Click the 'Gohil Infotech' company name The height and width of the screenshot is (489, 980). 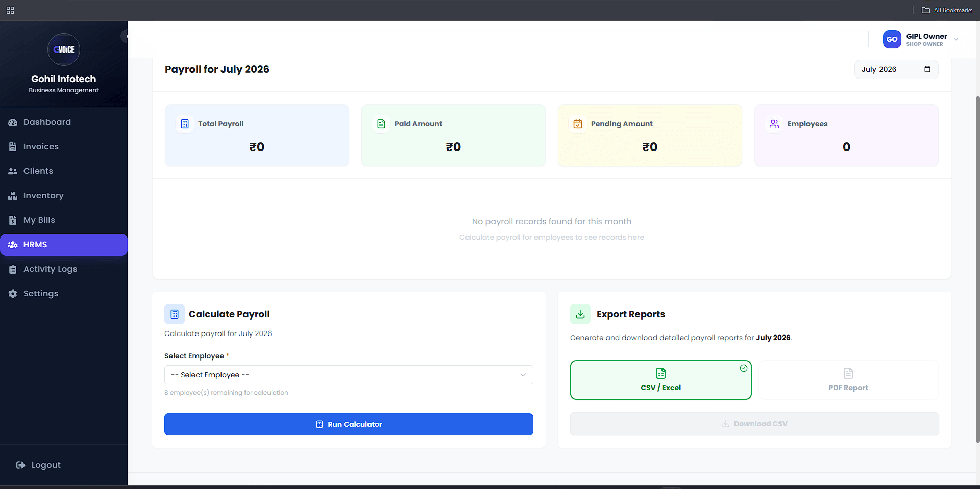coord(64,79)
